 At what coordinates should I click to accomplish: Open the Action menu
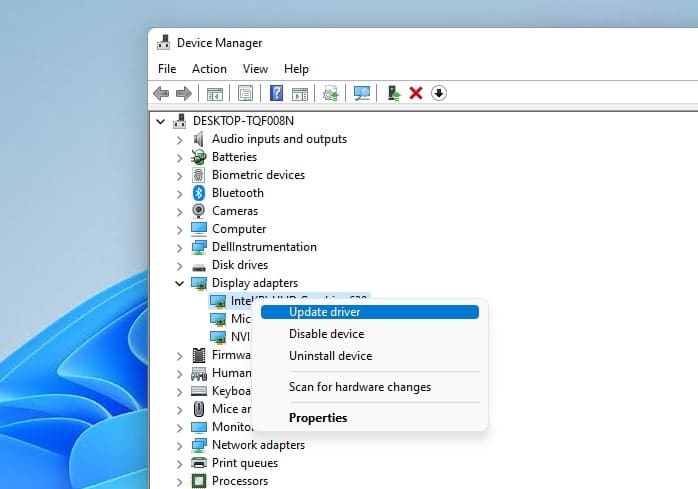point(209,69)
